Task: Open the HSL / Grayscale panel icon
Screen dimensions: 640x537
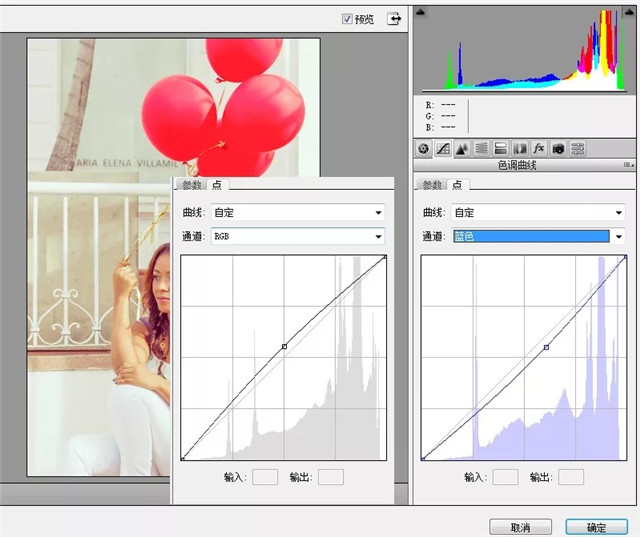Action: [x=481, y=148]
